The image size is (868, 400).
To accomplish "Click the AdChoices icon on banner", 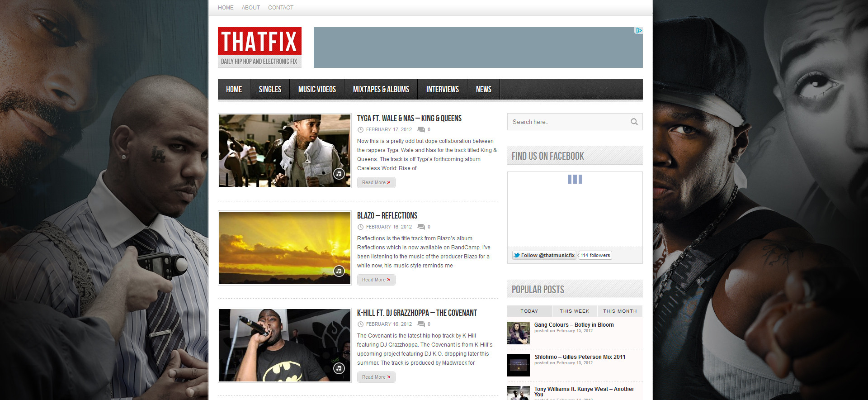I will 639,31.
